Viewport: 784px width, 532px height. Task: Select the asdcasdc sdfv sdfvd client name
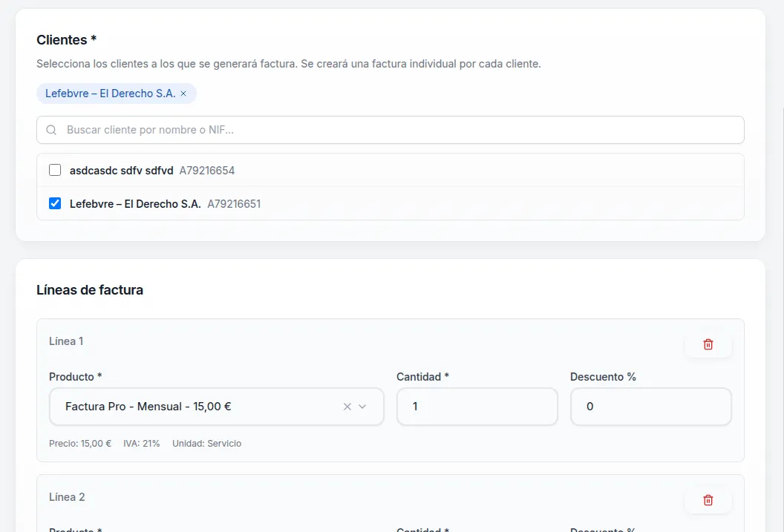point(121,171)
